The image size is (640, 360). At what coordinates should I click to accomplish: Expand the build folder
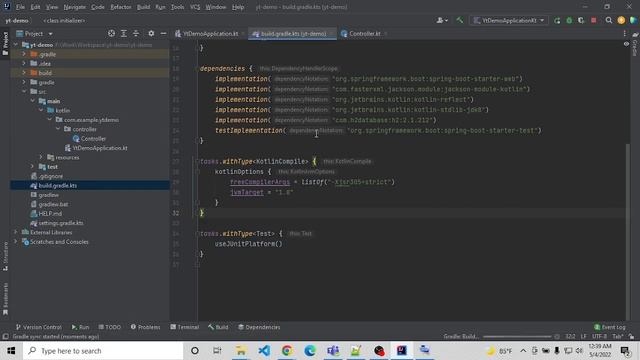tap(24, 73)
